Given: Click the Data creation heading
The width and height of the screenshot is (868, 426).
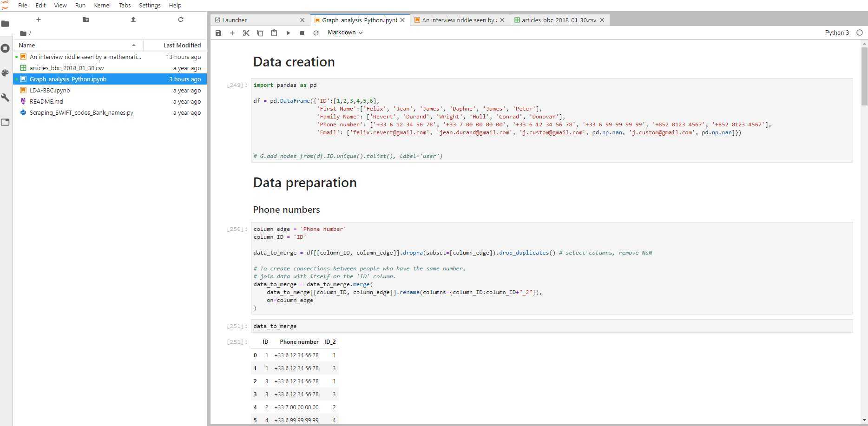Looking at the screenshot, I should coord(294,62).
